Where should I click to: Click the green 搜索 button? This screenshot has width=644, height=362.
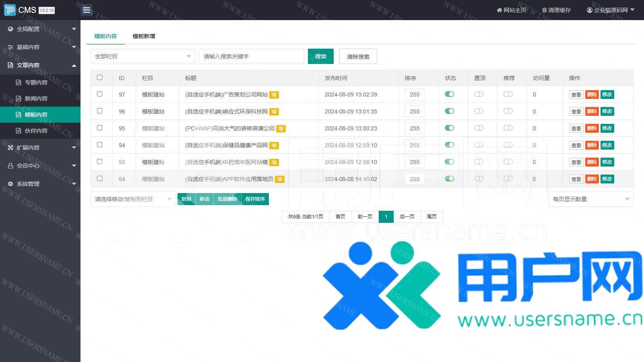(320, 56)
